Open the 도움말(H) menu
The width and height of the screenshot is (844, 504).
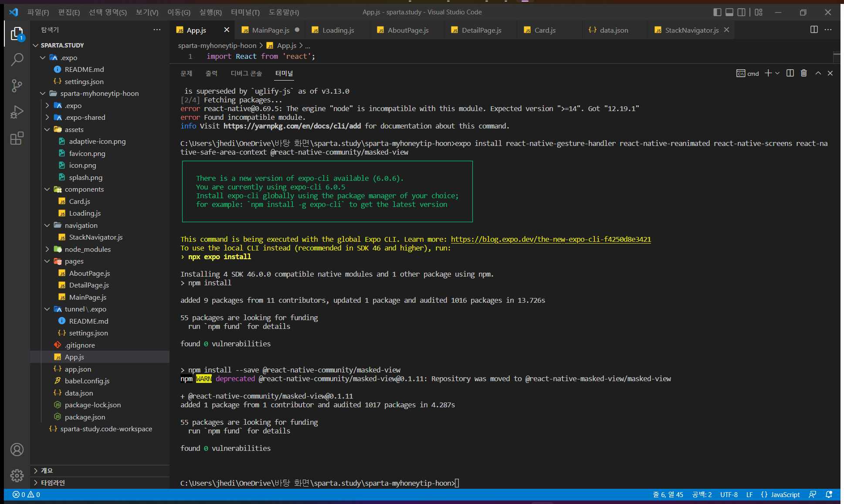click(x=284, y=12)
